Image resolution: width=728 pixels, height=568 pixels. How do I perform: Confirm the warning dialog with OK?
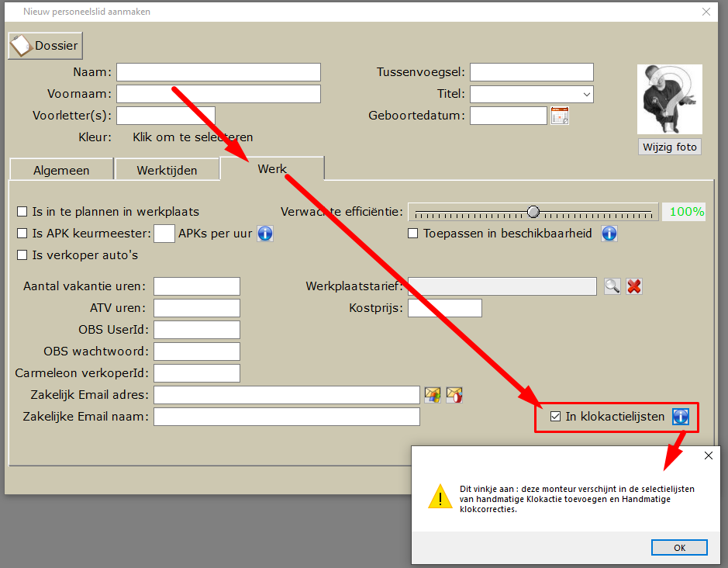[x=679, y=548]
